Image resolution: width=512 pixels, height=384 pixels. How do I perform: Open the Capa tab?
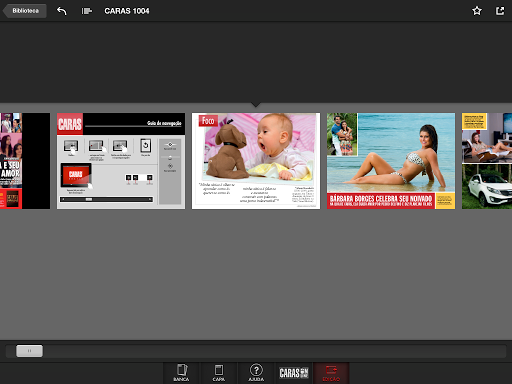(219, 373)
